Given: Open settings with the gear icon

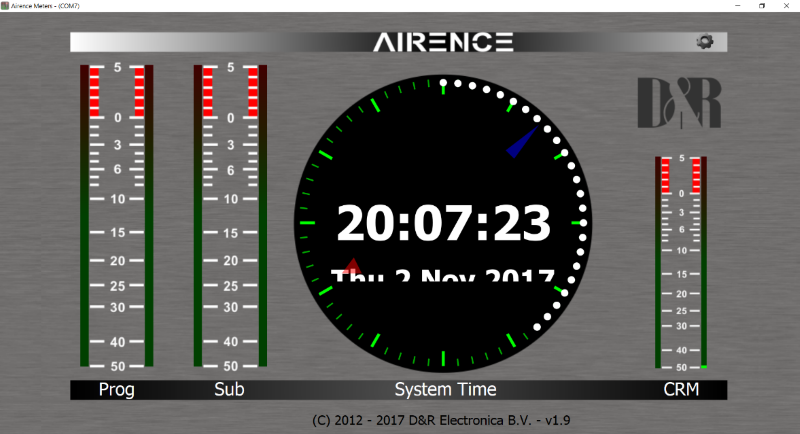Looking at the screenshot, I should [x=705, y=41].
